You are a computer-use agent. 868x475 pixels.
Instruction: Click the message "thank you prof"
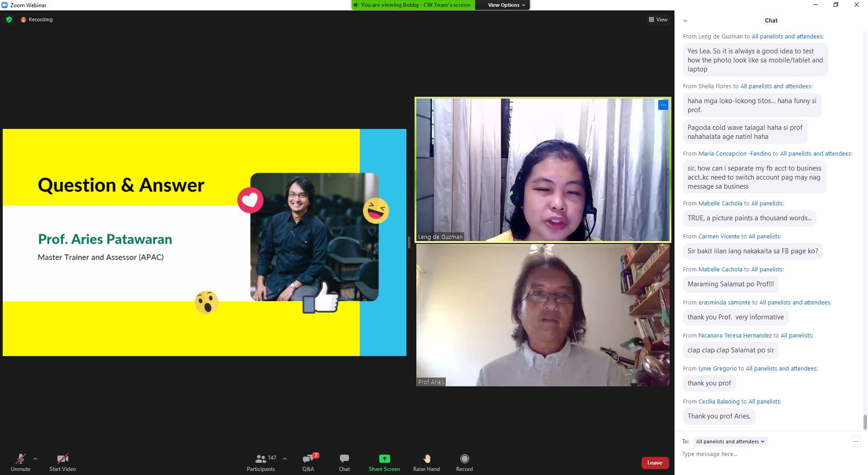(x=709, y=383)
